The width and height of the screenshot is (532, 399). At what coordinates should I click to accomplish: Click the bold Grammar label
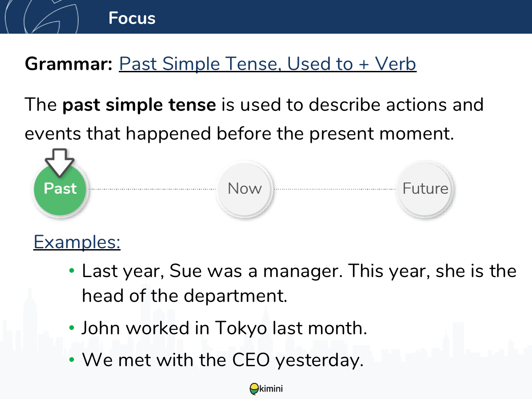point(69,65)
